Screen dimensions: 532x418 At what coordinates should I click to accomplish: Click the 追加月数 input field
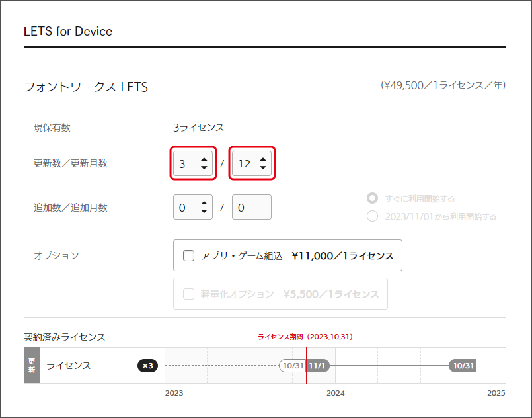[x=251, y=207]
